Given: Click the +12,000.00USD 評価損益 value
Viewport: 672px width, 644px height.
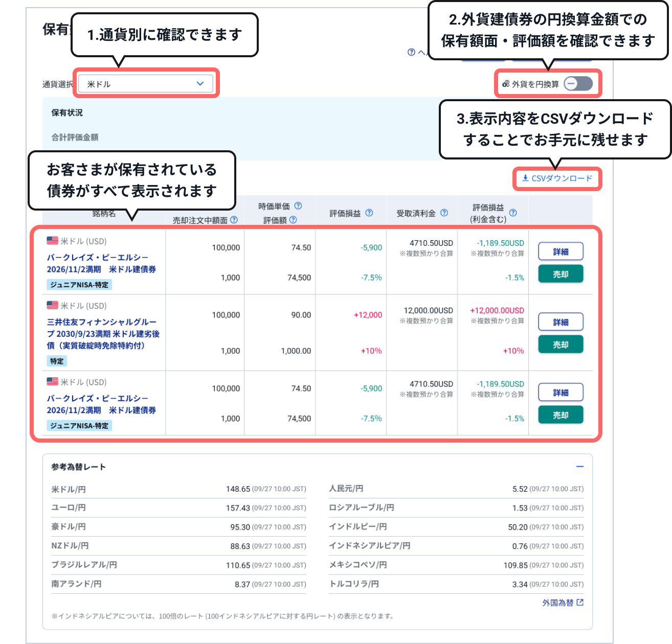Looking at the screenshot, I should 497,310.
